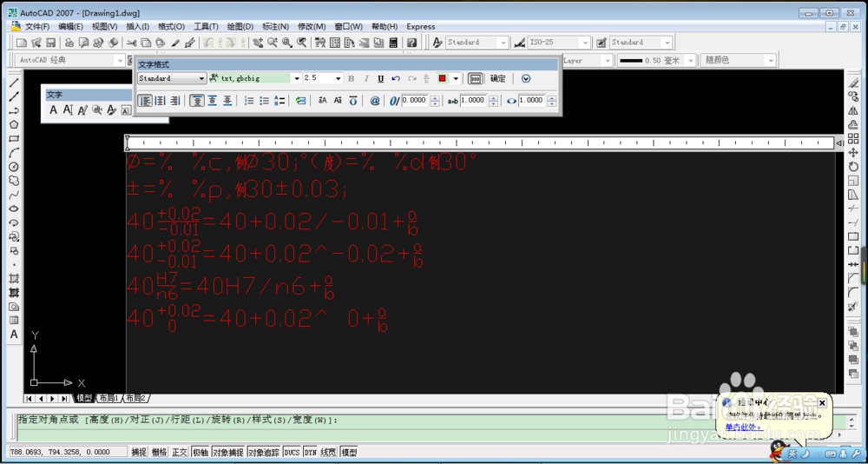Open the 随颜色 plot style dropdown
The width and height of the screenshot is (868, 464).
click(x=771, y=60)
